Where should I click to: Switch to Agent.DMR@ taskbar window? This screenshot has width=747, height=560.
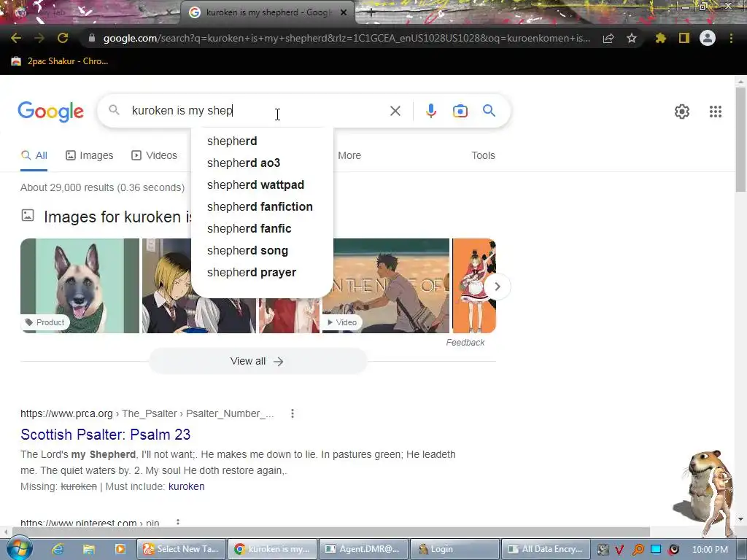pos(363,549)
